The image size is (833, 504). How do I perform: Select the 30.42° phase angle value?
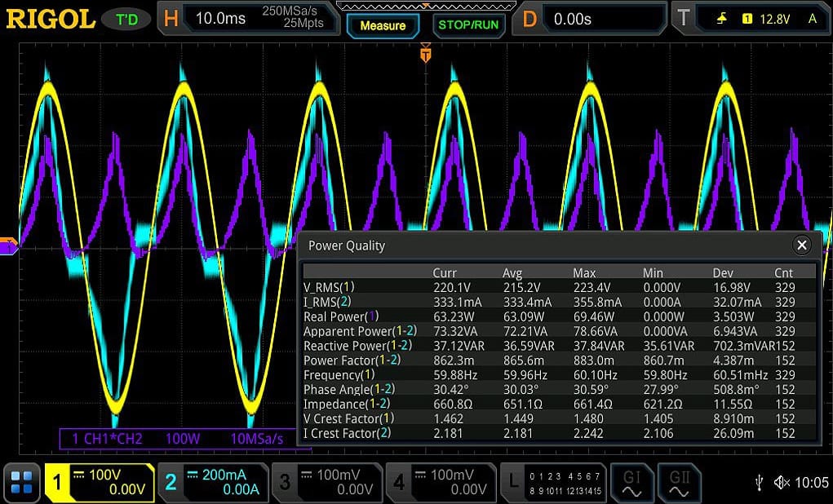pyautogui.click(x=451, y=390)
